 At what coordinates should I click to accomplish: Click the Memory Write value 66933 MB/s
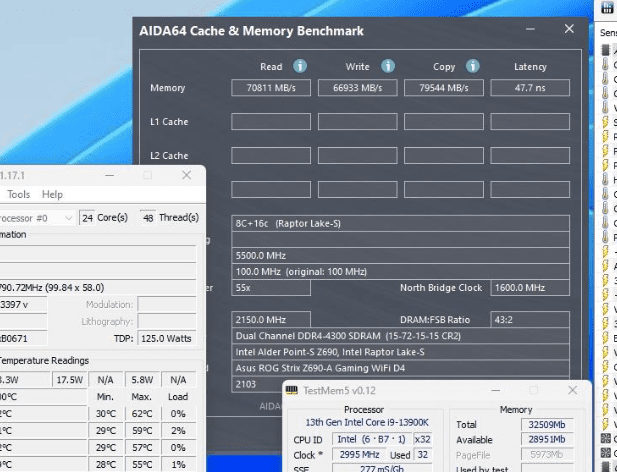click(x=357, y=88)
